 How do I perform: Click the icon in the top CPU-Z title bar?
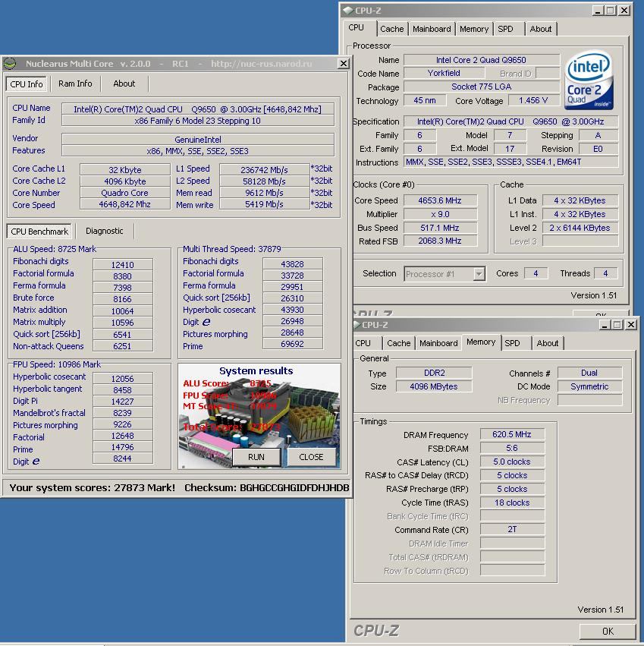348,11
